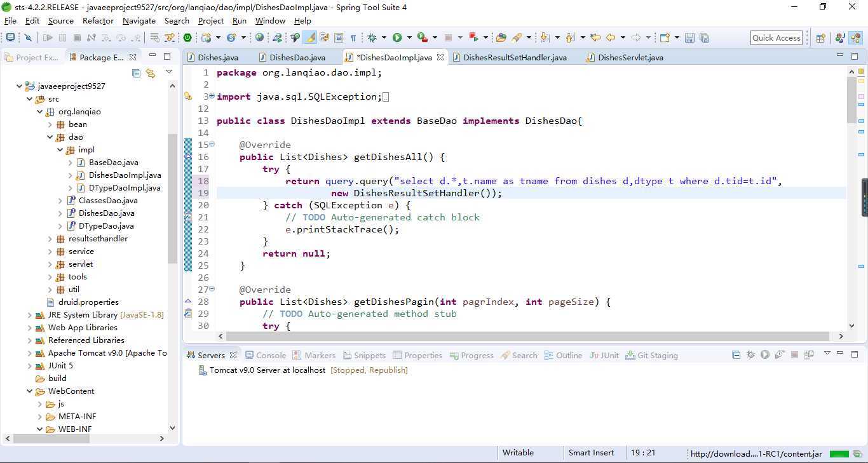Click the Save disk icon in toolbar
Image resolution: width=868 pixels, height=463 pixels.
click(689, 37)
